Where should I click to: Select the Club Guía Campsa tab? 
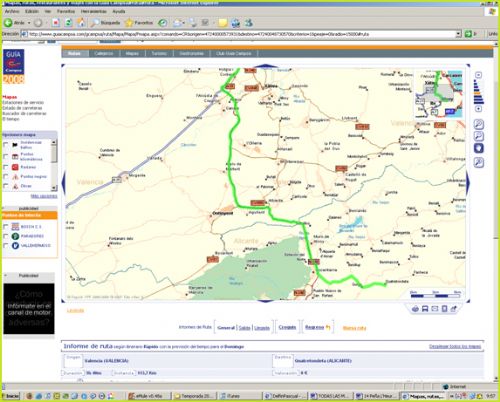[234, 53]
